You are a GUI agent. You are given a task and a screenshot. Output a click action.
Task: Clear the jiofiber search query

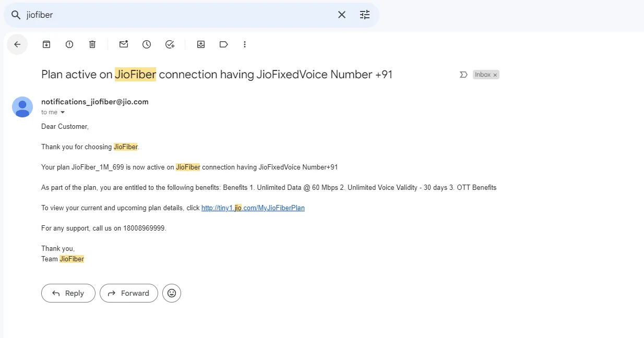tap(342, 15)
